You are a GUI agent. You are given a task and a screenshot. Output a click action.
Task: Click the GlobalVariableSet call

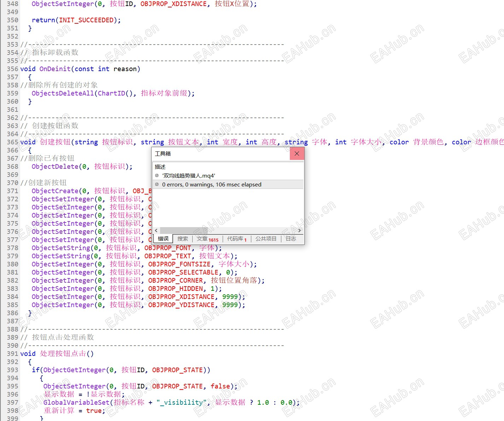point(77,403)
